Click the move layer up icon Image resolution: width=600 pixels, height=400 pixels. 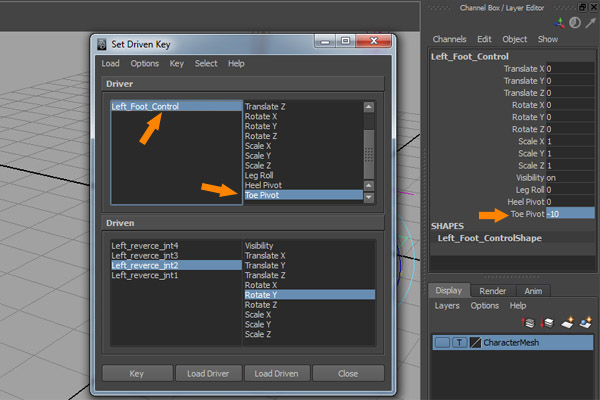click(528, 323)
